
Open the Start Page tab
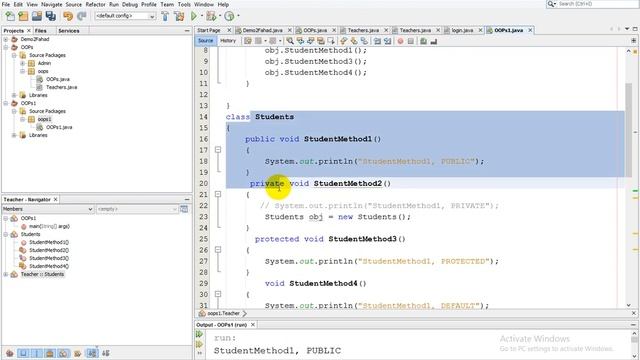coord(209,30)
